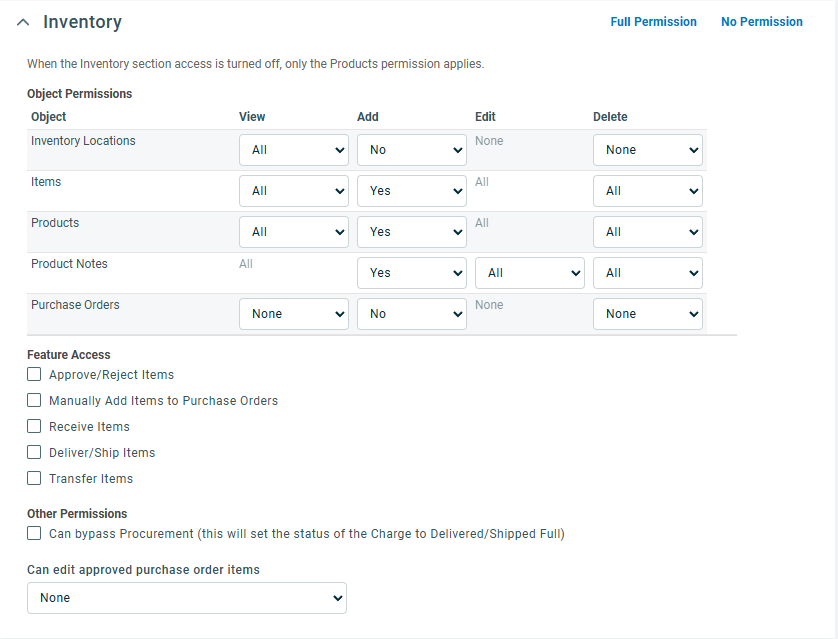Open Purchase Orders Add dropdown
838x639 pixels.
tap(412, 314)
